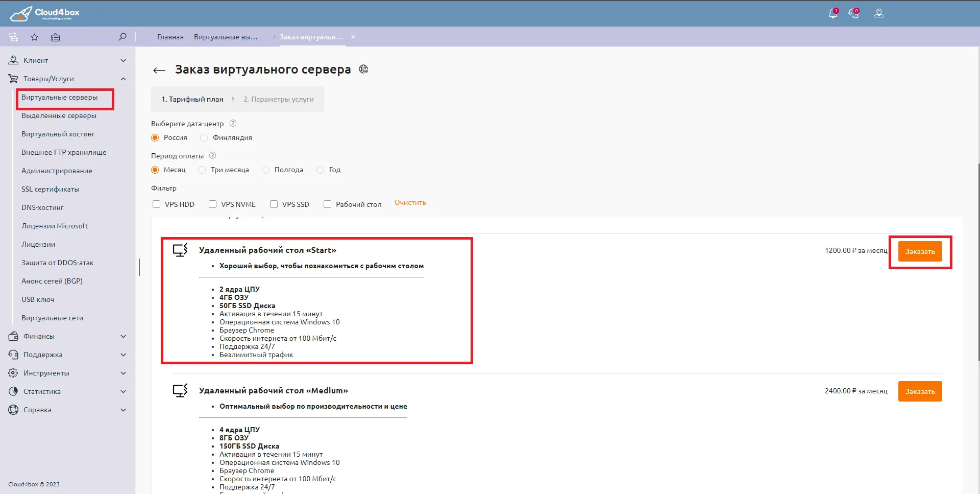This screenshot has width=980, height=494.
Task: Click the Статистика chart icon
Action: (13, 391)
